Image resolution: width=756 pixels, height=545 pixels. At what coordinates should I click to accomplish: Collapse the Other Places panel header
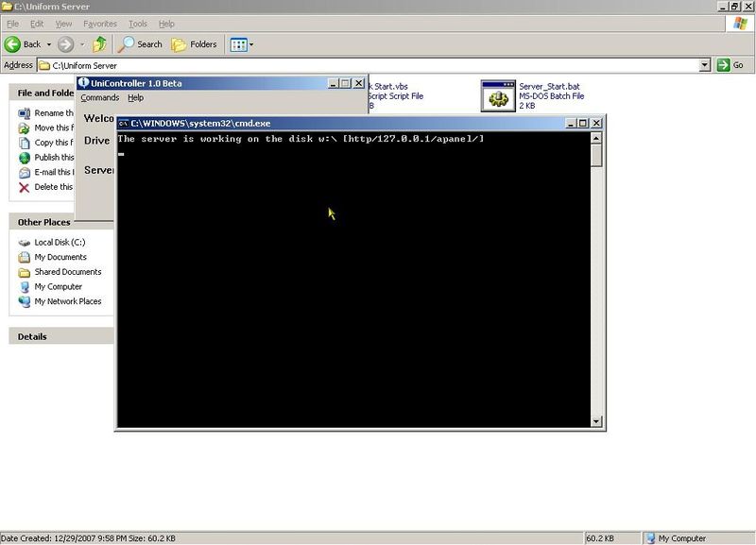tap(61, 222)
